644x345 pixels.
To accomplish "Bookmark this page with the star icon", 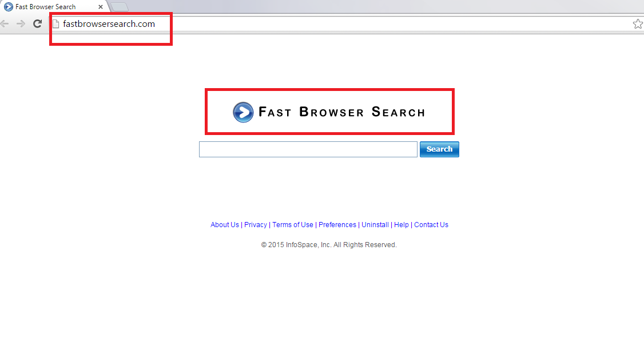I will click(x=638, y=24).
